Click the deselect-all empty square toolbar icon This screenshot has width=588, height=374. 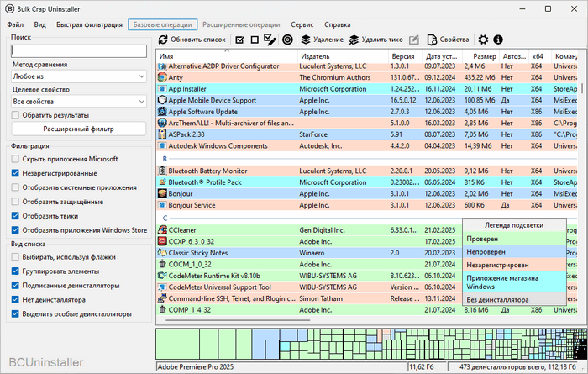click(255, 40)
